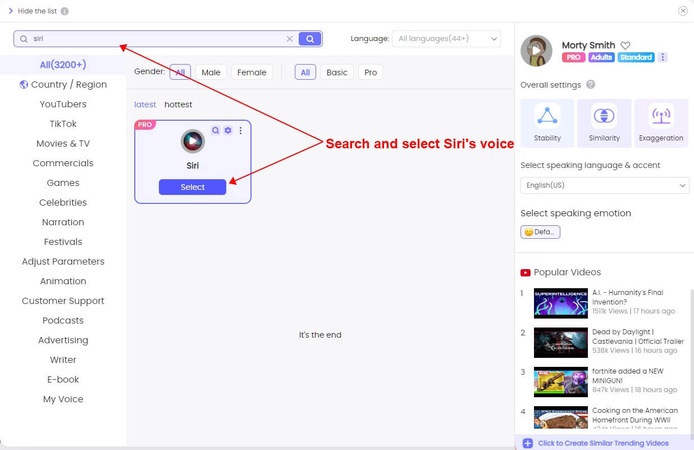Open the Default speaking emotion selector
The image size is (694, 450).
pyautogui.click(x=540, y=232)
